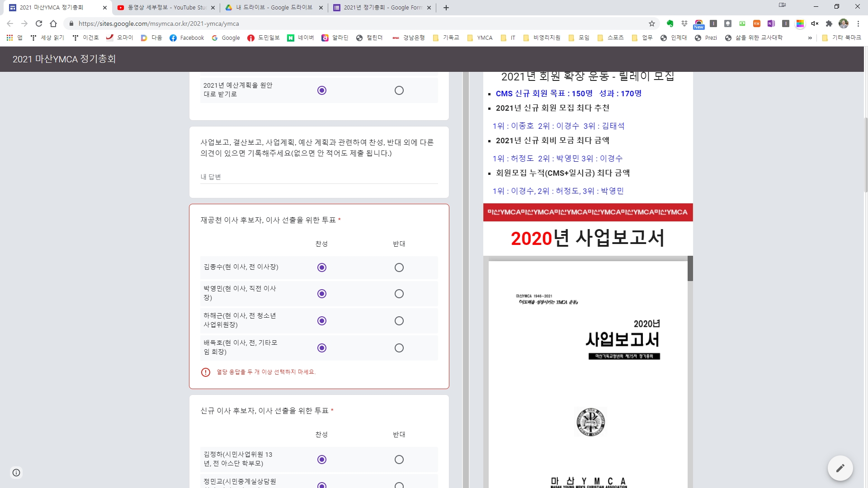Open the Facebook bookmark
Viewport: 868px width, 488px height.
[x=187, y=38]
